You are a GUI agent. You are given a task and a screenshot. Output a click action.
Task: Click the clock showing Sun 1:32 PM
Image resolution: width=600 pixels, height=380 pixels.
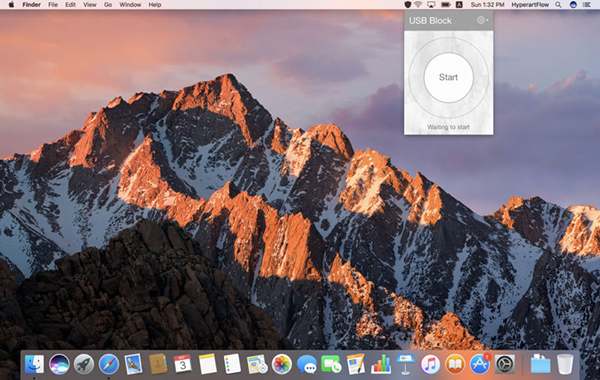point(487,5)
